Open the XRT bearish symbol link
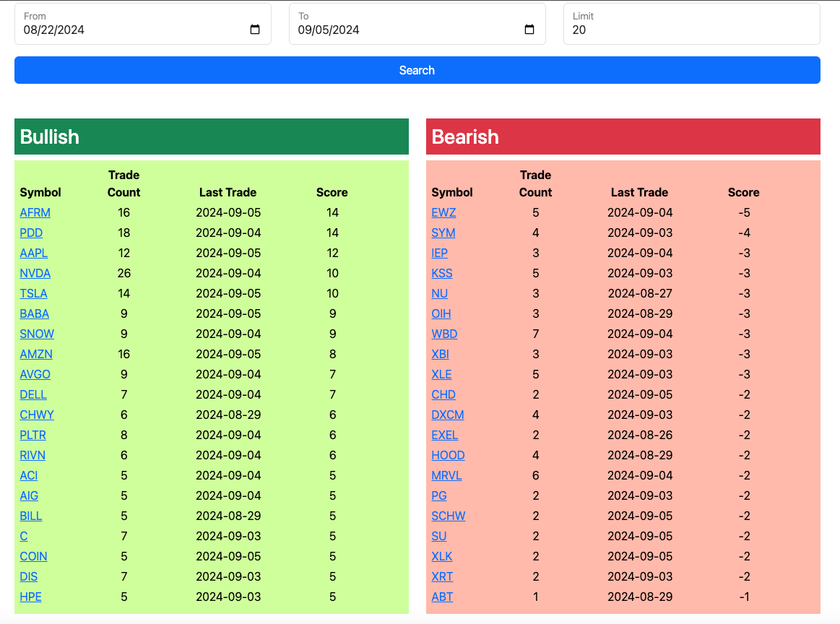The width and height of the screenshot is (840, 624). [x=442, y=576]
